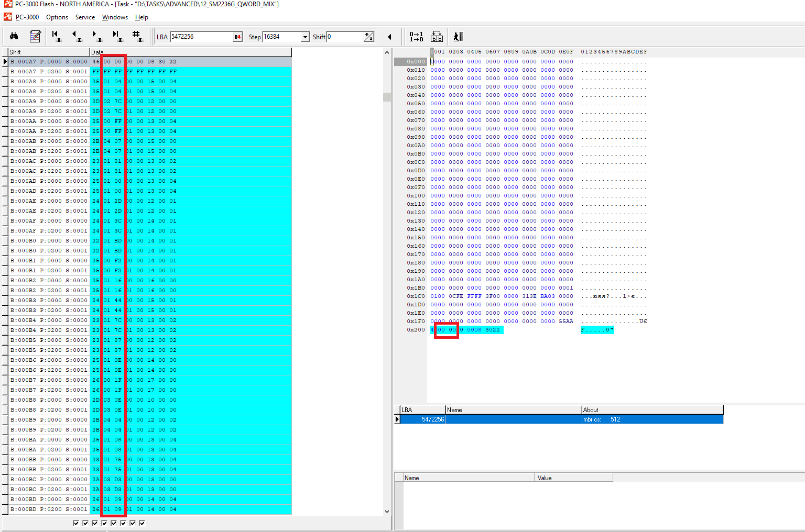Click the data table scroll down arrow

(387, 512)
